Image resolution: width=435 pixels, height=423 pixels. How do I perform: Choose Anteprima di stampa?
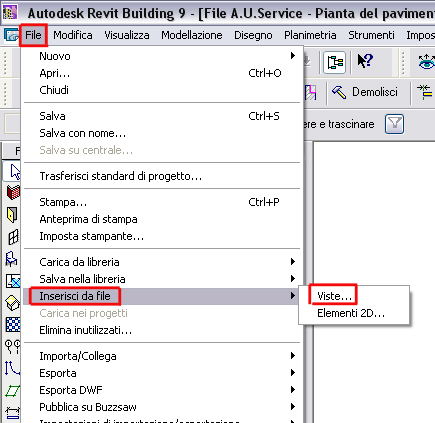point(162,219)
